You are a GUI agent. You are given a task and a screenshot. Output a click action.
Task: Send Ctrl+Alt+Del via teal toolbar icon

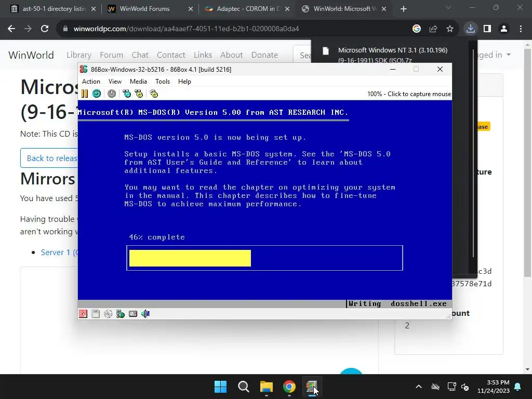(x=127, y=94)
